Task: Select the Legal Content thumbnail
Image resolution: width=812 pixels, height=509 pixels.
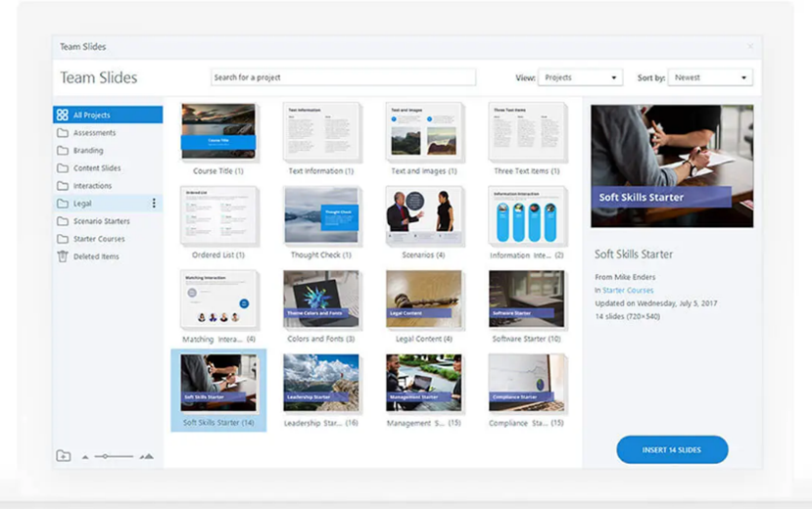Action: tap(423, 299)
